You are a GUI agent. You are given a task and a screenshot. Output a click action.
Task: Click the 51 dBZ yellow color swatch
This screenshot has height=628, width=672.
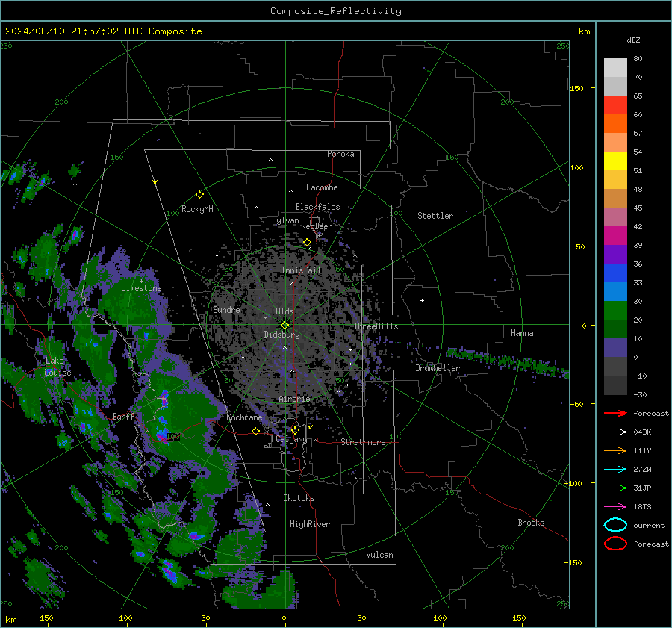click(615, 161)
